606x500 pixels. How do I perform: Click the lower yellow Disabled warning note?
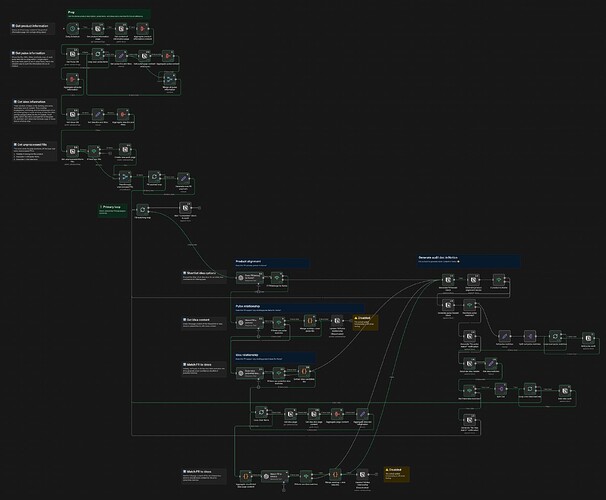point(397,474)
